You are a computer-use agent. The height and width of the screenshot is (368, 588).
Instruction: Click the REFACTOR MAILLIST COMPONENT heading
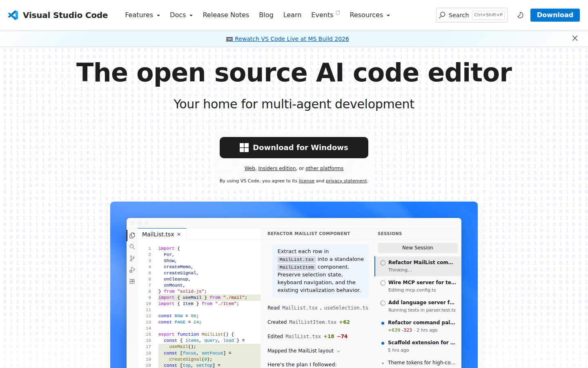tap(309, 234)
